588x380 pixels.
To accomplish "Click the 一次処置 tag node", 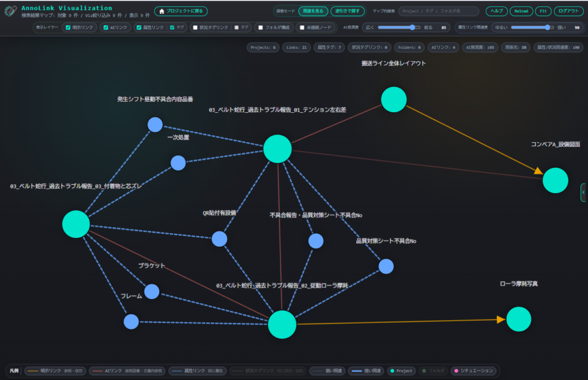I will pos(178,163).
